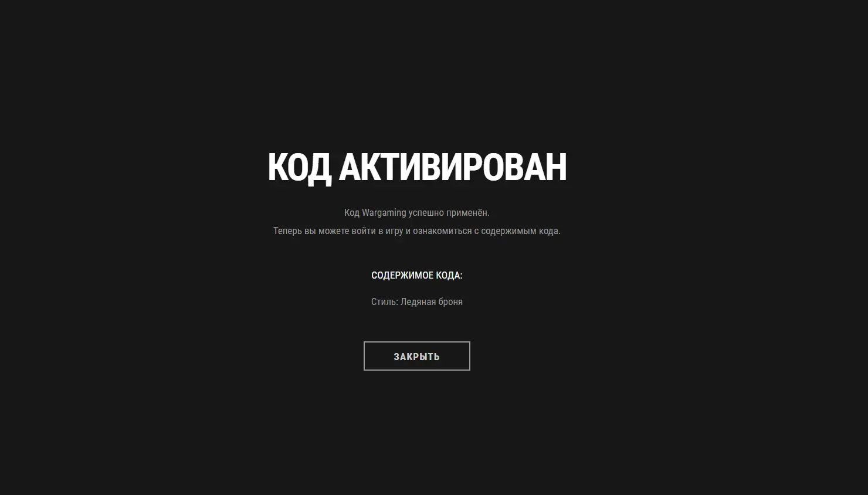
Task: Click the word 'ознакомиться' in the second line
Action: 442,230
